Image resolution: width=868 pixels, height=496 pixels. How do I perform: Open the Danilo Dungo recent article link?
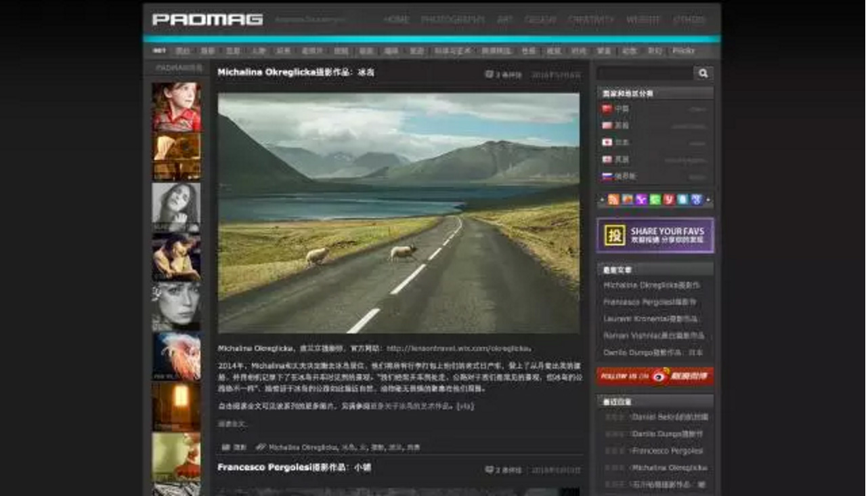click(653, 353)
